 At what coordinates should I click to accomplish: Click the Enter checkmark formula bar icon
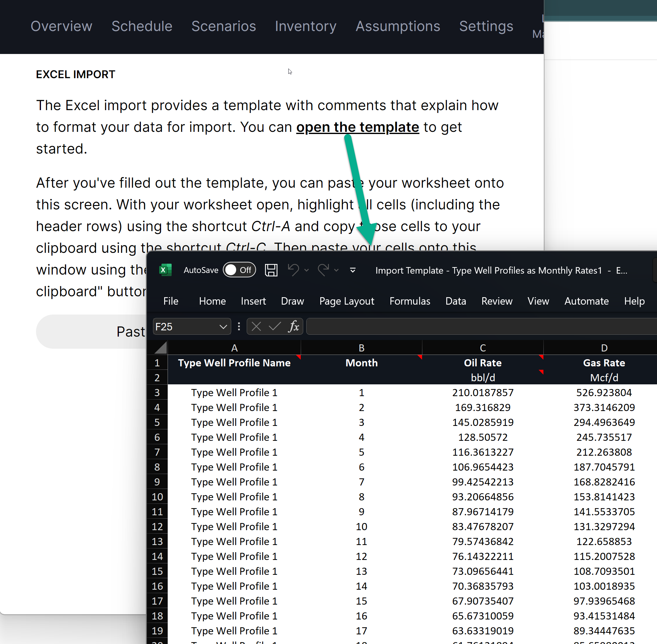point(275,326)
